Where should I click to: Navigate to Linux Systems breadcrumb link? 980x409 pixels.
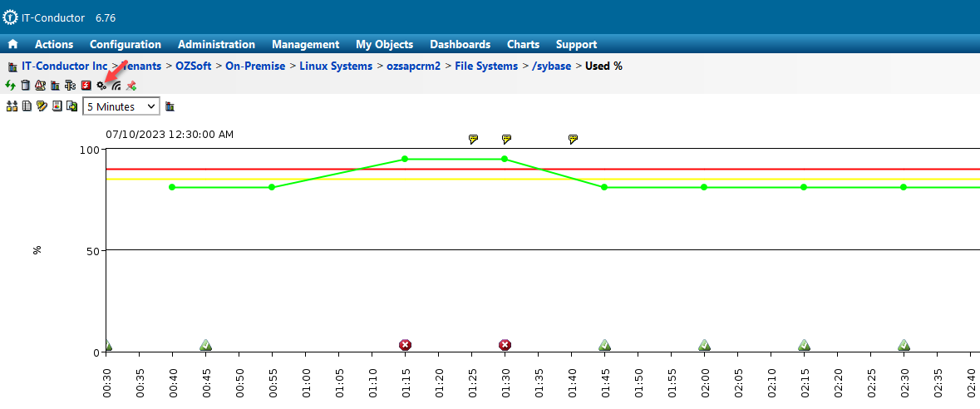pos(336,66)
